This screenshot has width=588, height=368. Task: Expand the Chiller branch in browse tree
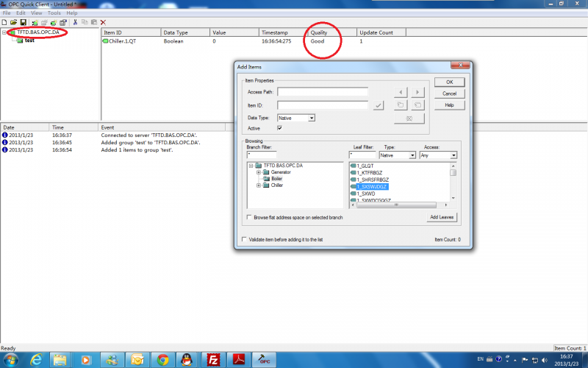[259, 185]
